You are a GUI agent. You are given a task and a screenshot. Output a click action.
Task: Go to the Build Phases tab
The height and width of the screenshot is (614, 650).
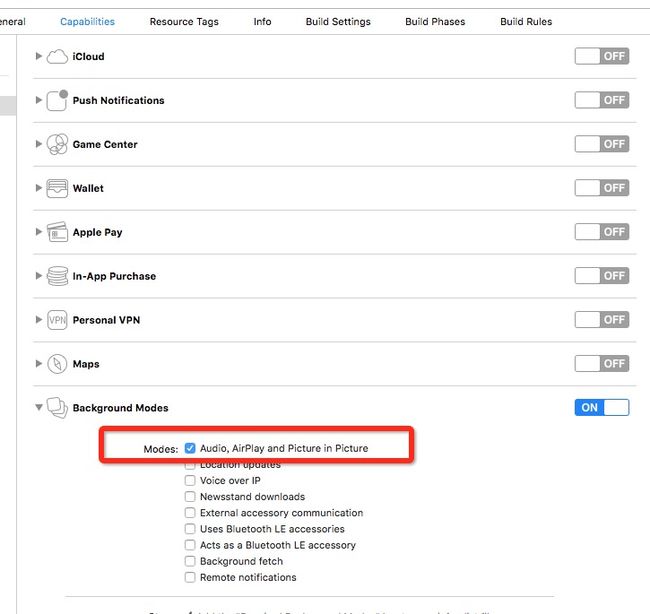[x=435, y=22]
